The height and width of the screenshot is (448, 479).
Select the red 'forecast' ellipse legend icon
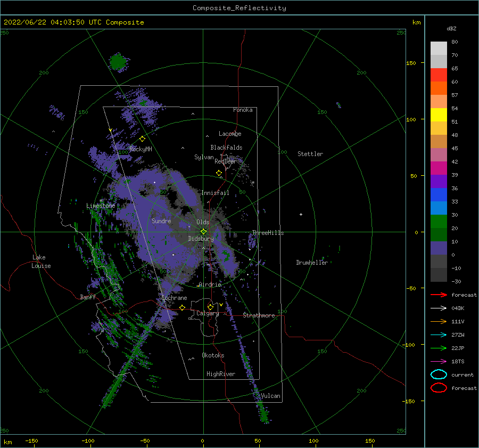coord(439,388)
